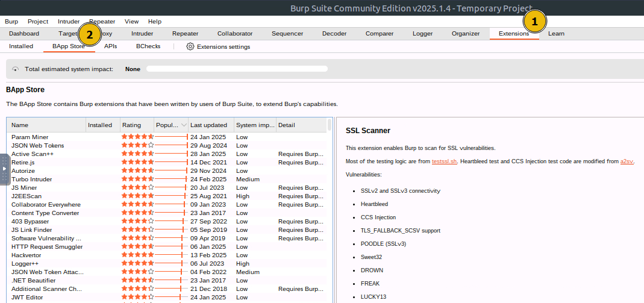Sort by the Rating column header
The image size is (644, 303).
tap(137, 125)
